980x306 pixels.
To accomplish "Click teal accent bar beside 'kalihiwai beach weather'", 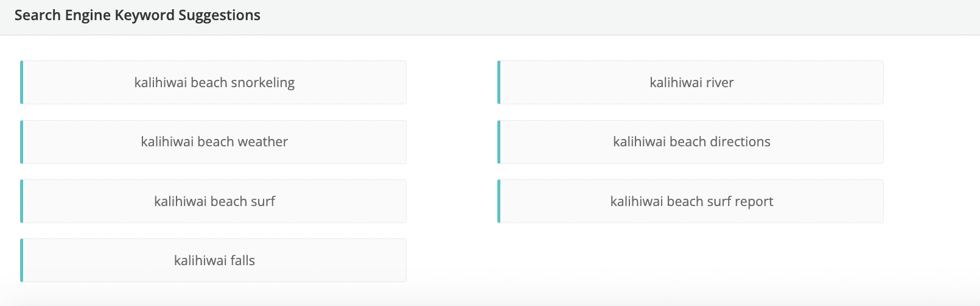I will 21,141.
